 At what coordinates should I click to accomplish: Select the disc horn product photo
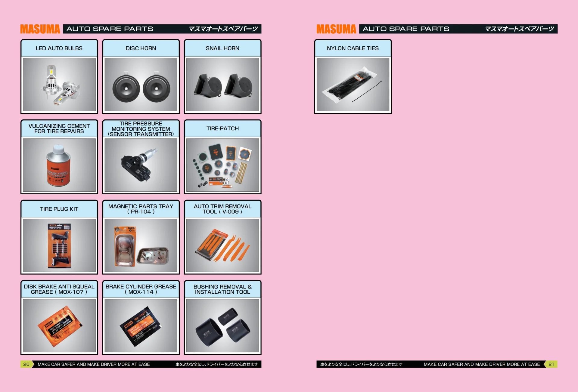pyautogui.click(x=141, y=85)
